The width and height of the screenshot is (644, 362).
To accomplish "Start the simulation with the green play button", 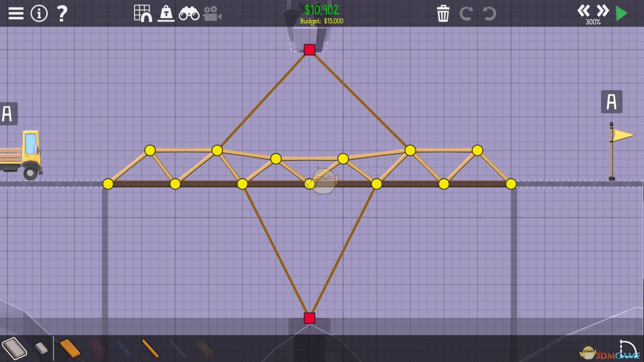I will [x=622, y=14].
